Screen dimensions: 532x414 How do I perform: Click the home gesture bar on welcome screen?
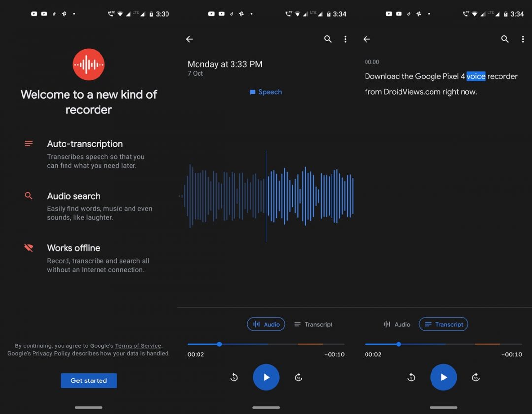pyautogui.click(x=89, y=407)
